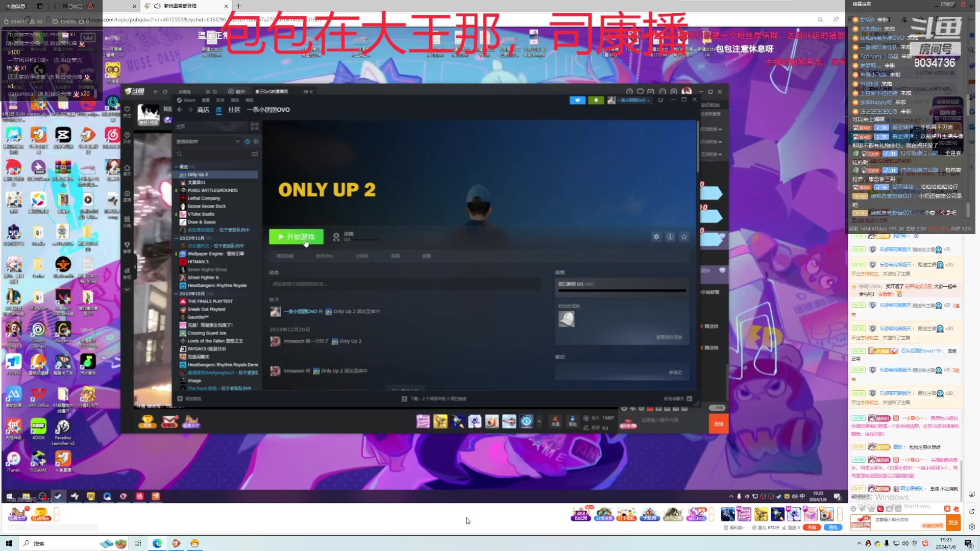Screen dimensions: 980x551
Task: Expand the Steam account name dropdown
Action: (629, 100)
